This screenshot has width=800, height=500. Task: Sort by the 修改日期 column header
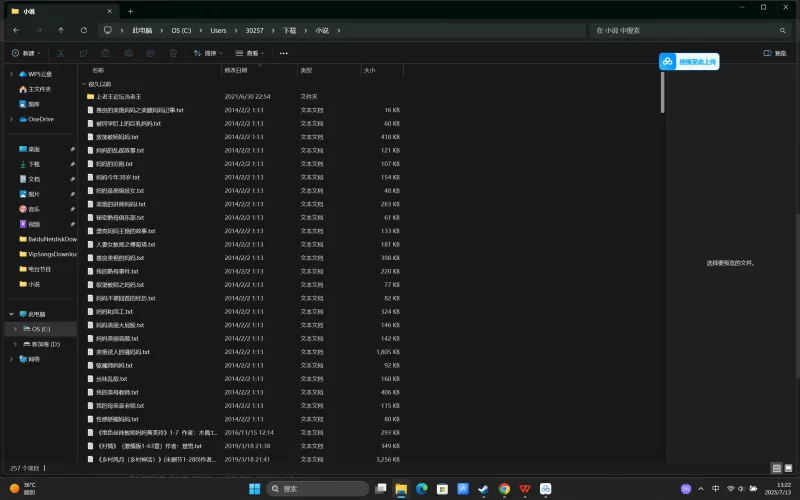[x=236, y=70]
